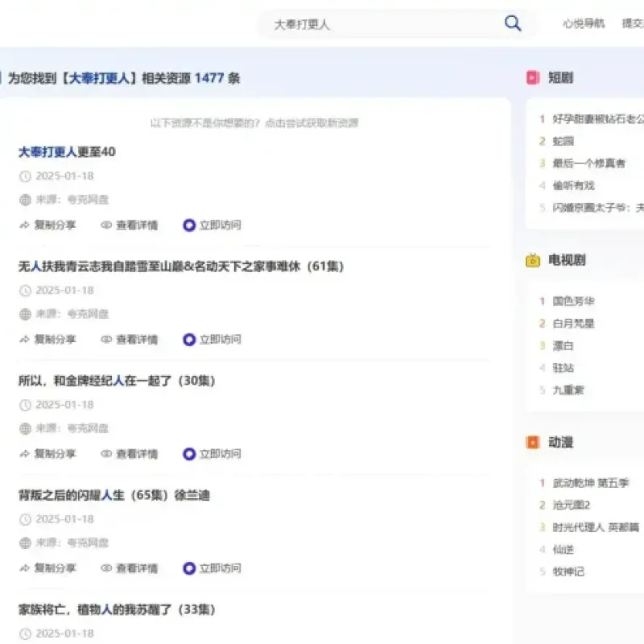
Task: Click share arrow icon in 65集 result
Action: click(25, 568)
